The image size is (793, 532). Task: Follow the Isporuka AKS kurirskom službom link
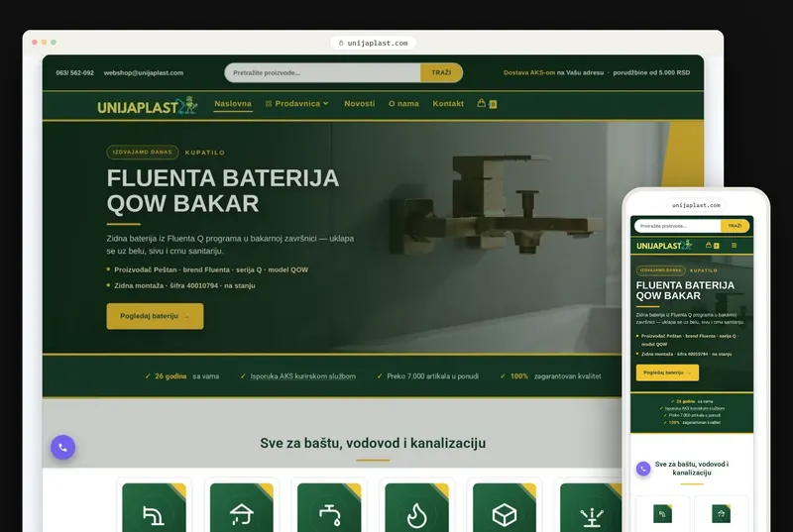coord(303,376)
